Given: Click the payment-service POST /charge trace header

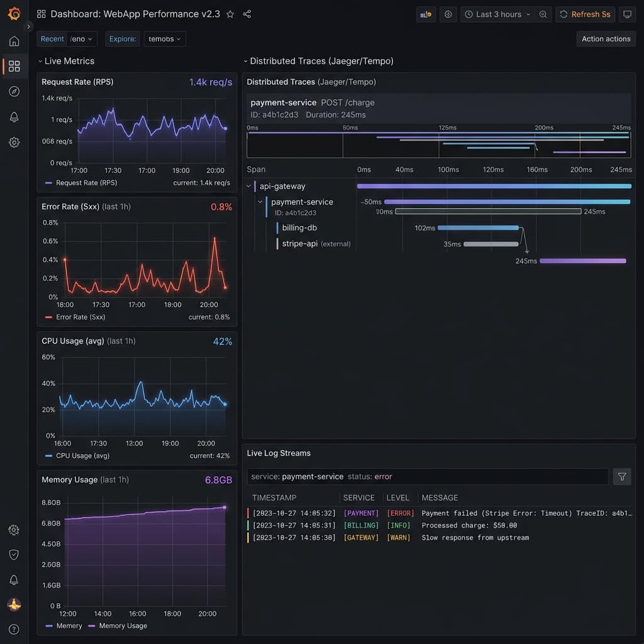Looking at the screenshot, I should pyautogui.click(x=438, y=108).
